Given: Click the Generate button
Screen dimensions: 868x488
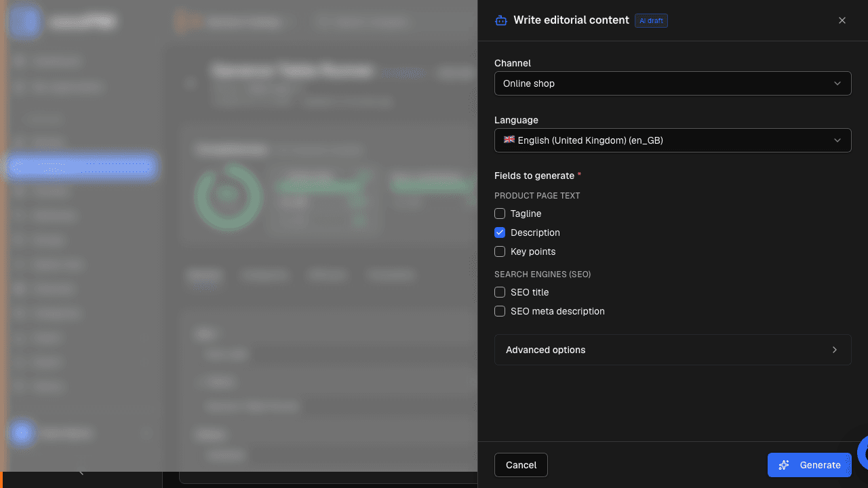Looking at the screenshot, I should (x=810, y=465).
